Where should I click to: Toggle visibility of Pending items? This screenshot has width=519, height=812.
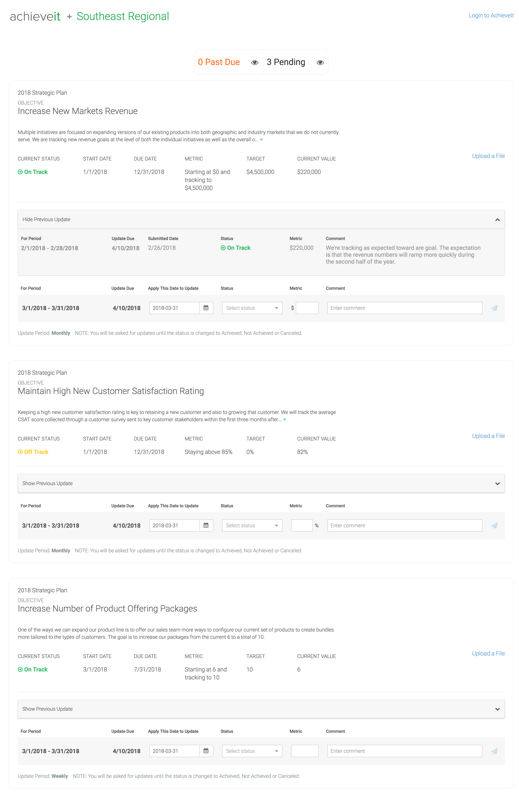[x=320, y=62]
